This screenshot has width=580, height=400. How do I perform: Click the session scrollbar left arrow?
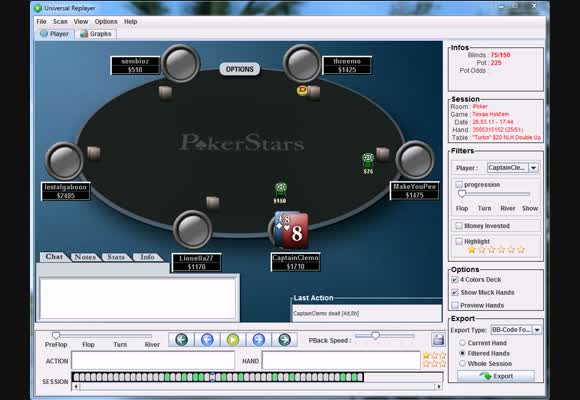pos(76,387)
